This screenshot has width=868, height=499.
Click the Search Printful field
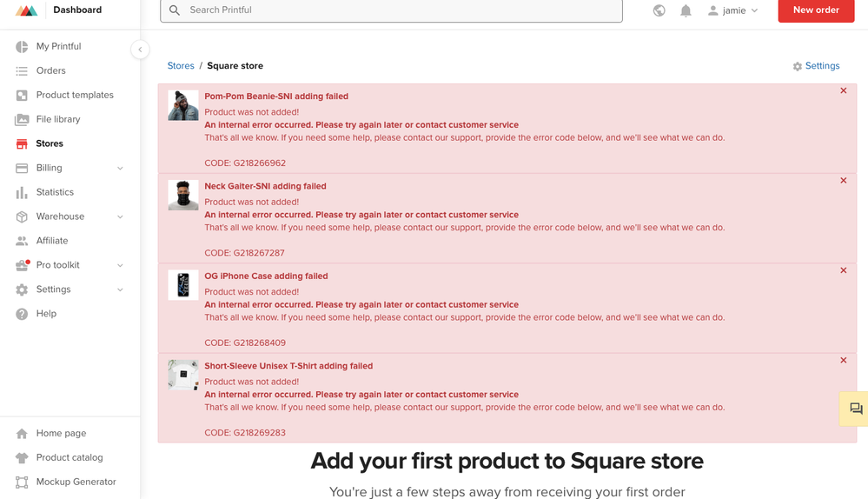391,10
